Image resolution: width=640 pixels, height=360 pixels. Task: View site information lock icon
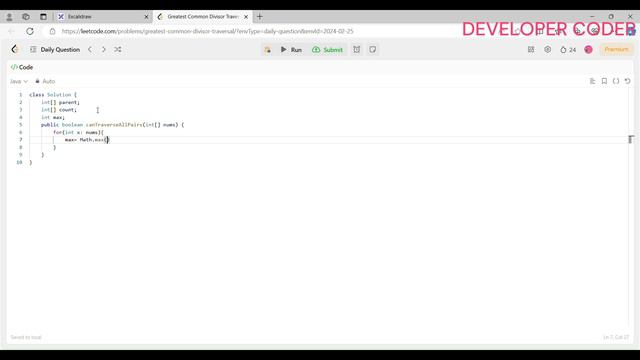click(x=52, y=31)
